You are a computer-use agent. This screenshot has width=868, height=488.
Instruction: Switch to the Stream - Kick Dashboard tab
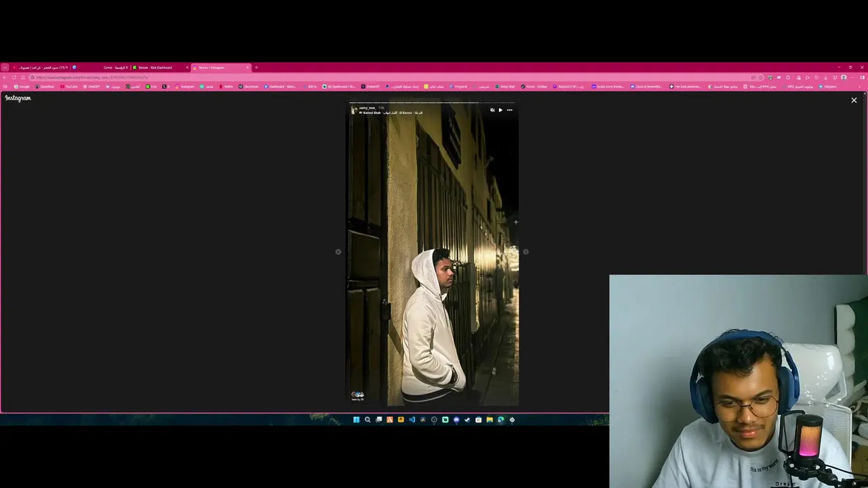159,68
